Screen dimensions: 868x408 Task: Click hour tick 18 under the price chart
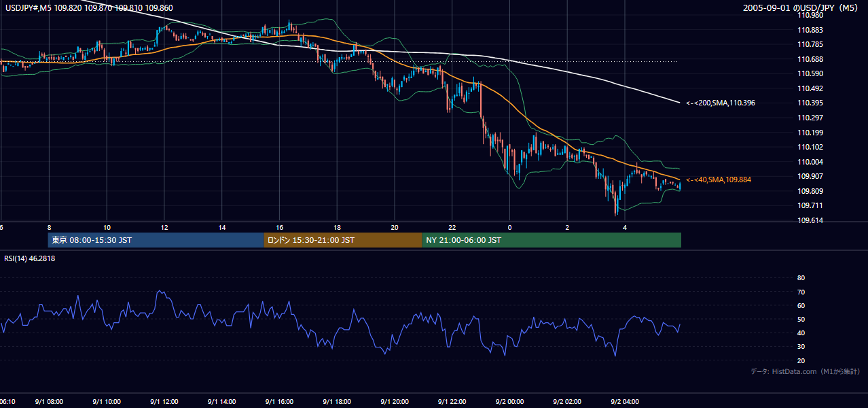(337, 228)
